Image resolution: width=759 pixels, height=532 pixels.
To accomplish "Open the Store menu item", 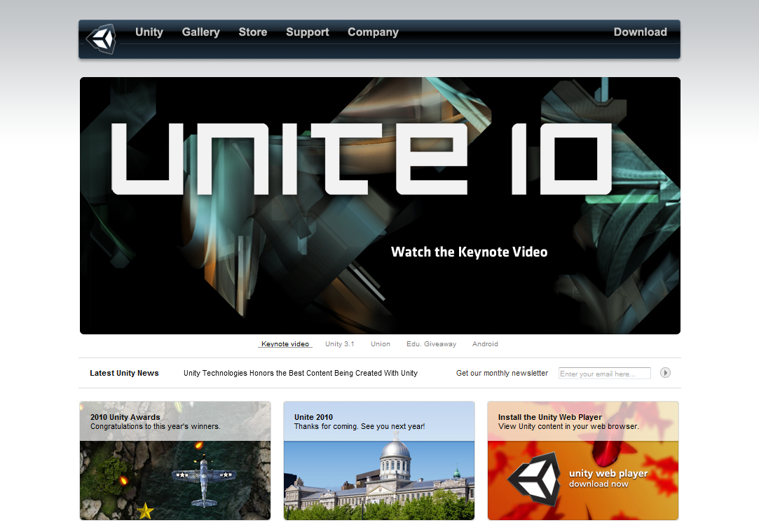I will click(x=253, y=32).
